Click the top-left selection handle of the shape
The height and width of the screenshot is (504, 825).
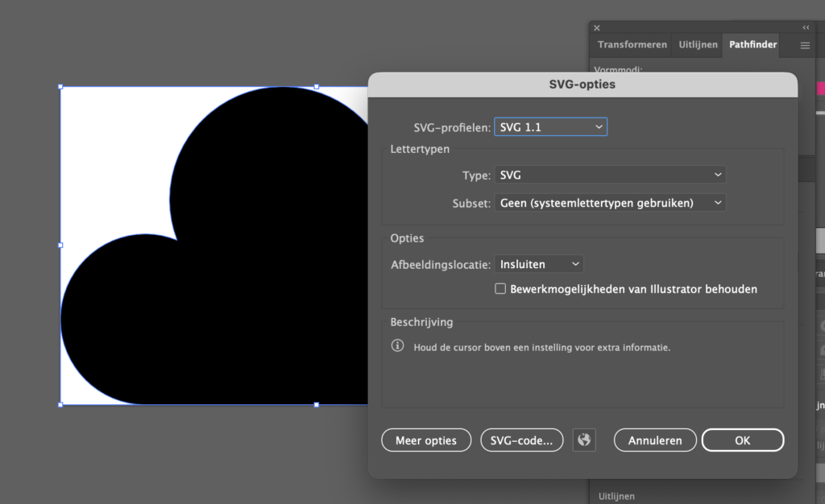click(60, 87)
